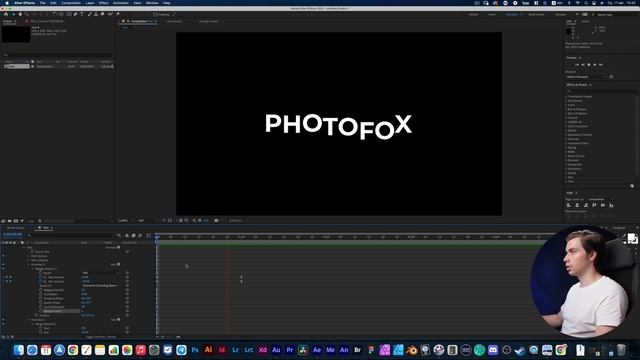
Task: Jump to last frame in Preview panel
Action: click(x=601, y=64)
